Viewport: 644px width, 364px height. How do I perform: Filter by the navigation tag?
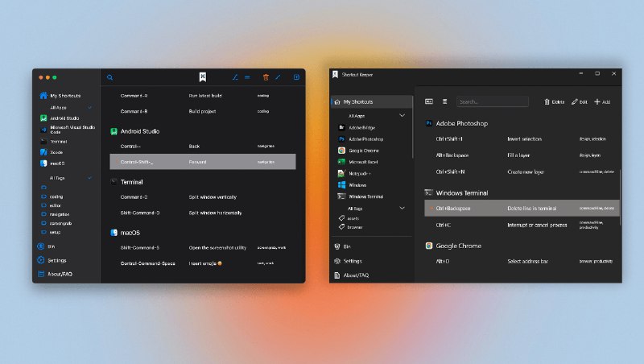[x=55, y=214]
